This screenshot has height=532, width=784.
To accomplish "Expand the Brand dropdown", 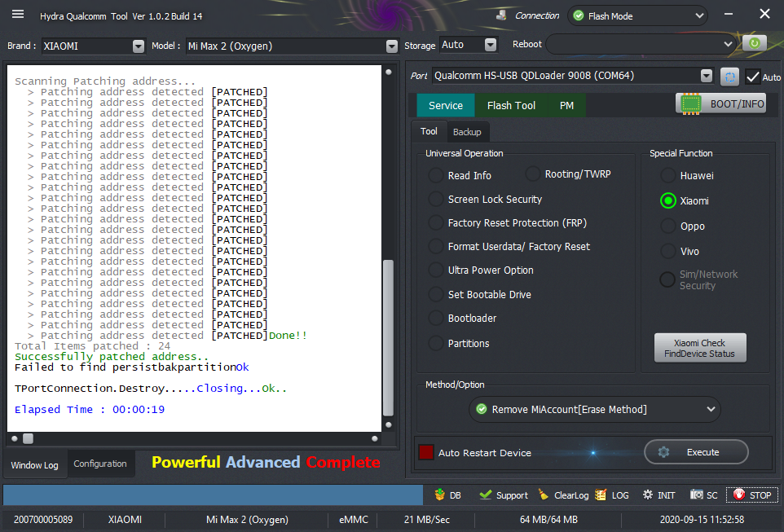I will click(139, 46).
